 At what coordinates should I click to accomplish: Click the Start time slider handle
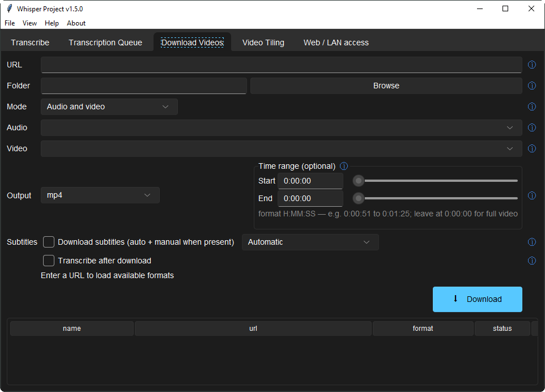coord(359,181)
